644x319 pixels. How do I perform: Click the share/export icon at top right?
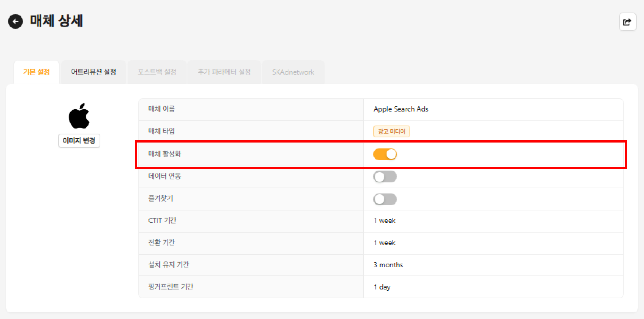tap(627, 22)
